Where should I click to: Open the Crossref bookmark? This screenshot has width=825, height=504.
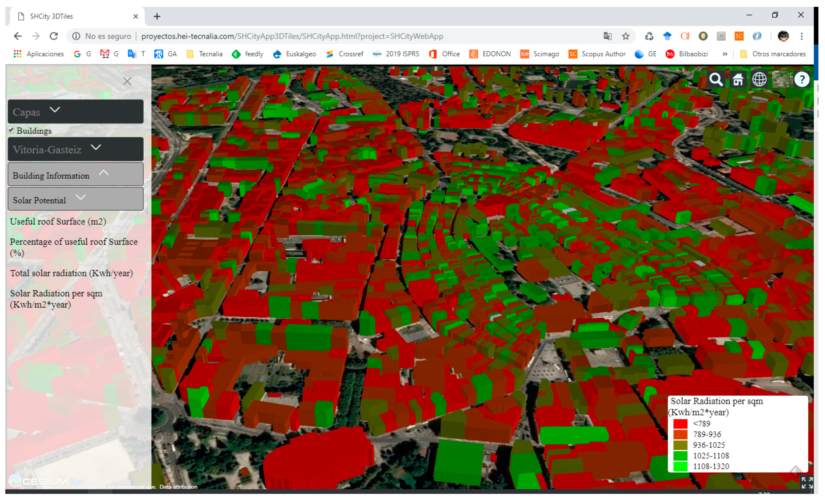(345, 54)
